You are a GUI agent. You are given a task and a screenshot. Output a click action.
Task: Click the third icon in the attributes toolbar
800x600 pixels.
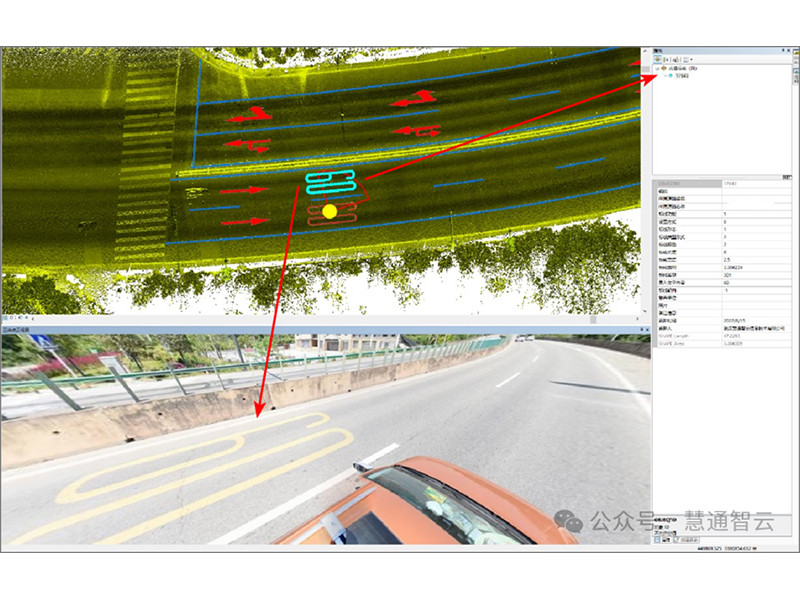tap(674, 60)
